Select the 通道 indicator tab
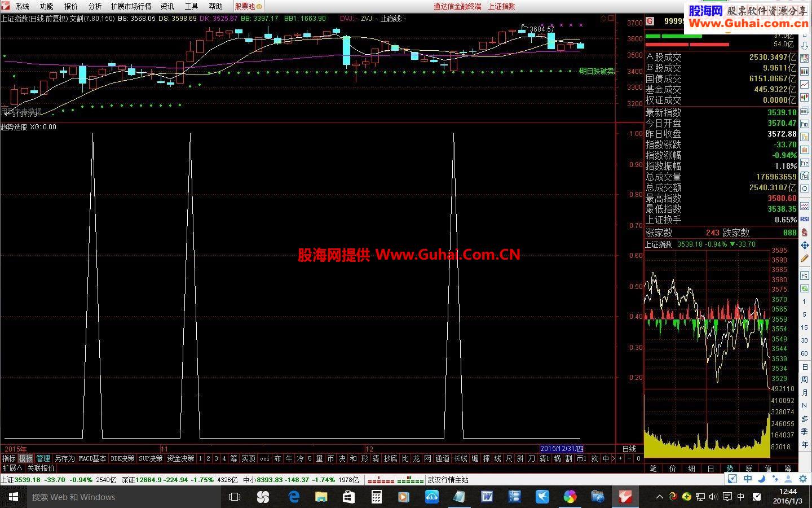Viewport: 812px width, 508px height. click(x=443, y=458)
